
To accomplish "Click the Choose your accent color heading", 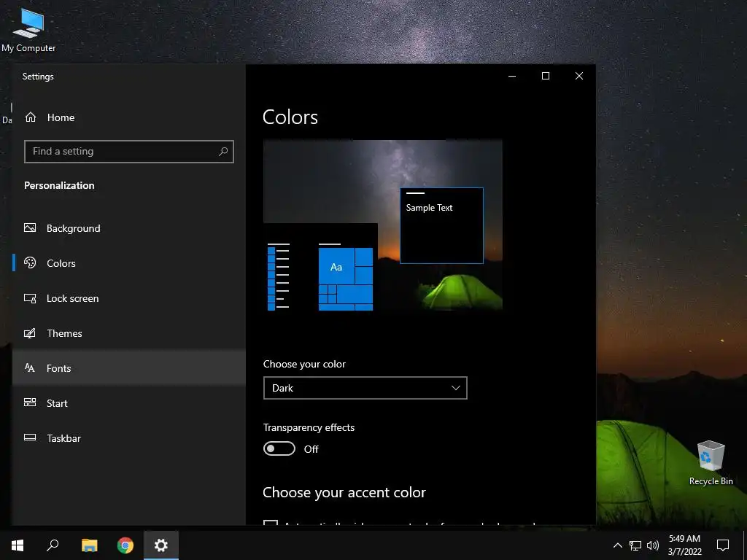I will [x=344, y=492].
